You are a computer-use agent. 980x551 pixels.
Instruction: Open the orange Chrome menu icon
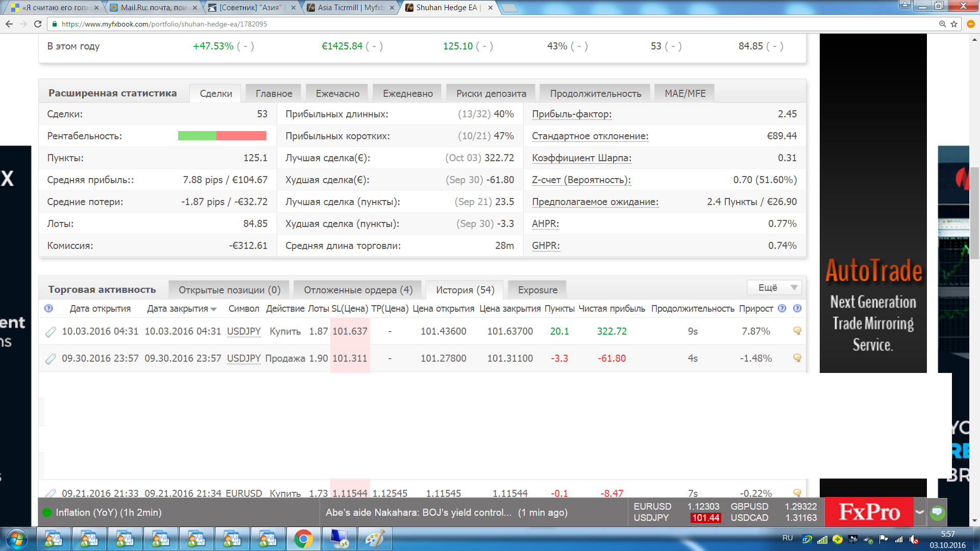[971, 24]
